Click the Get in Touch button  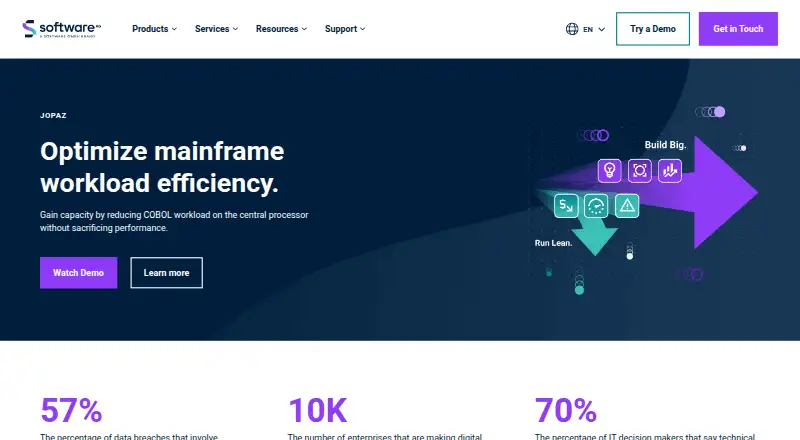(738, 29)
